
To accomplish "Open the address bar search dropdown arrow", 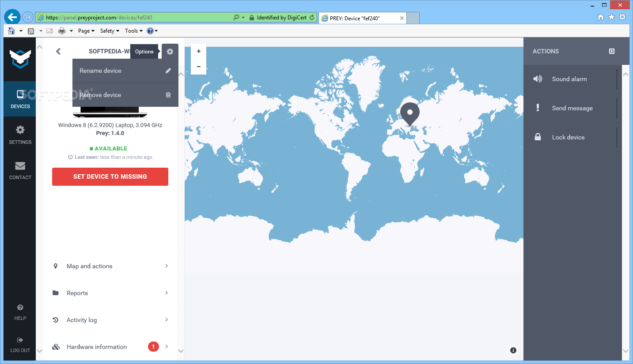I will (x=243, y=18).
